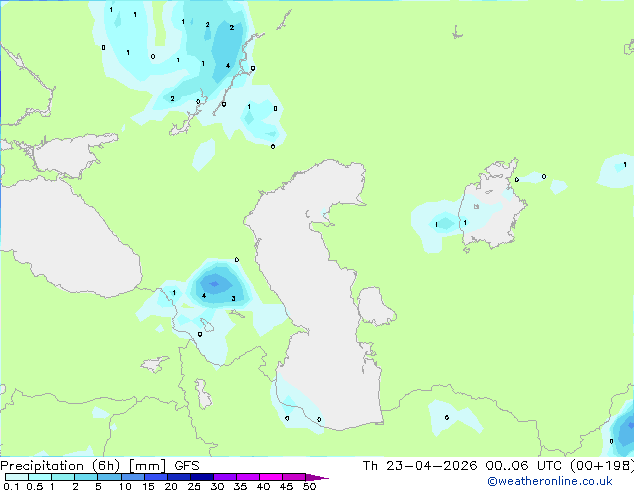The height and width of the screenshot is (490, 634).
Task: Click the above-50 arrow end of the legend
Action: click(x=317, y=477)
